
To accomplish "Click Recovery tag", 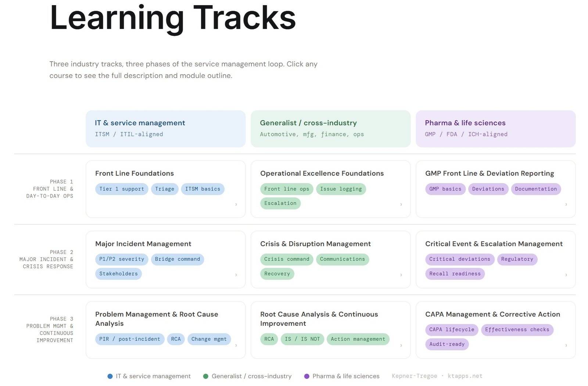I will click(x=277, y=274).
